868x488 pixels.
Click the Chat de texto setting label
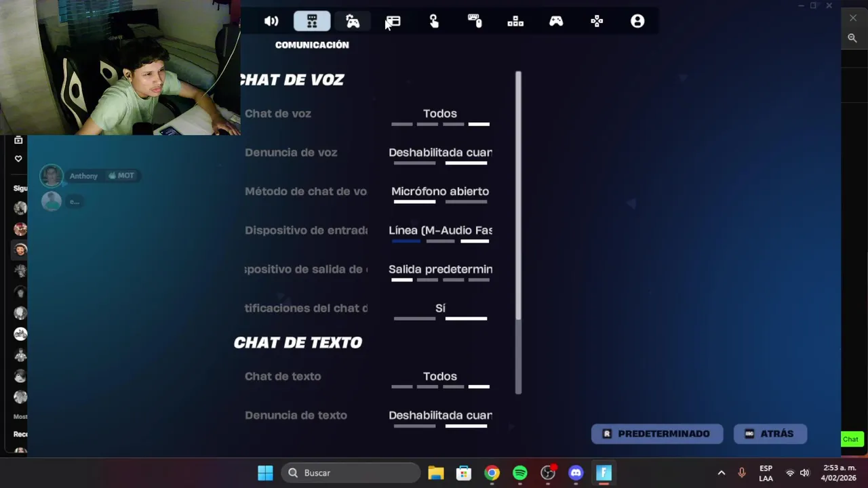point(283,376)
